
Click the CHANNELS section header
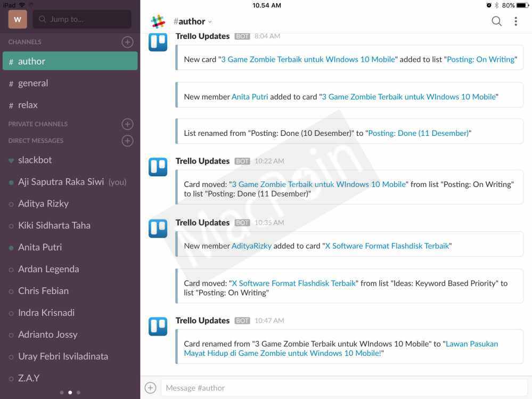(25, 42)
